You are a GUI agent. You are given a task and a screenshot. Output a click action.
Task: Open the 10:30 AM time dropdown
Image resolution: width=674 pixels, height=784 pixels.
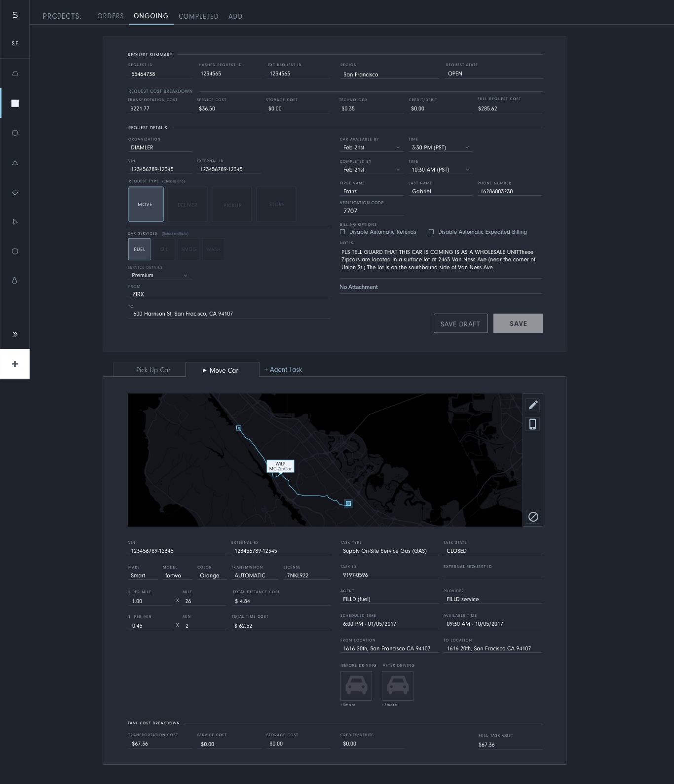coord(441,170)
